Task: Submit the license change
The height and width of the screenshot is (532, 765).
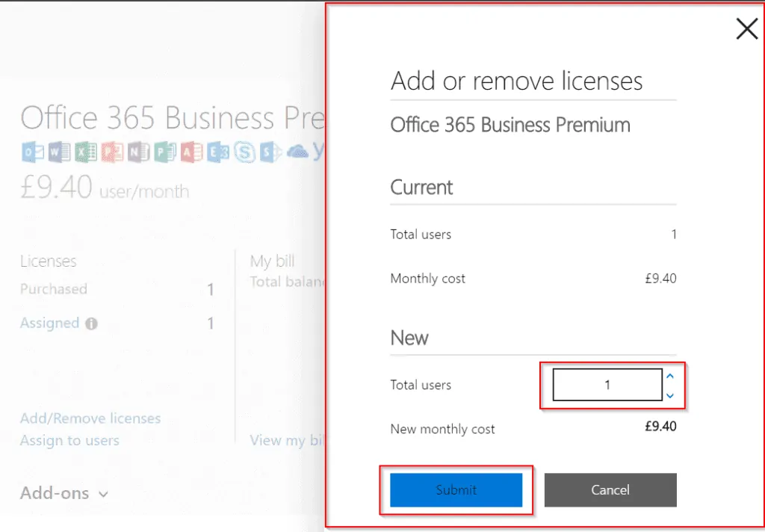Action: (456, 489)
